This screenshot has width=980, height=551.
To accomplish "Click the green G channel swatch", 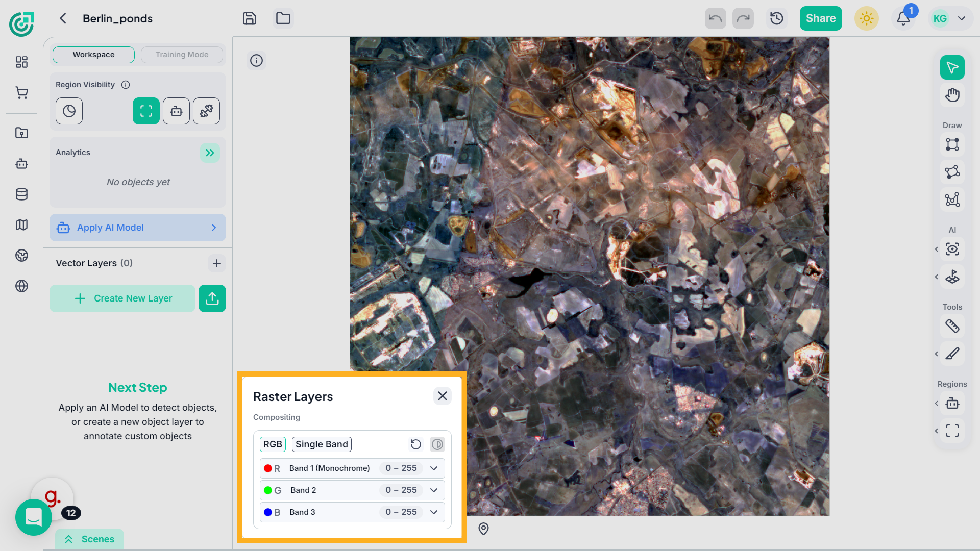I will point(268,490).
